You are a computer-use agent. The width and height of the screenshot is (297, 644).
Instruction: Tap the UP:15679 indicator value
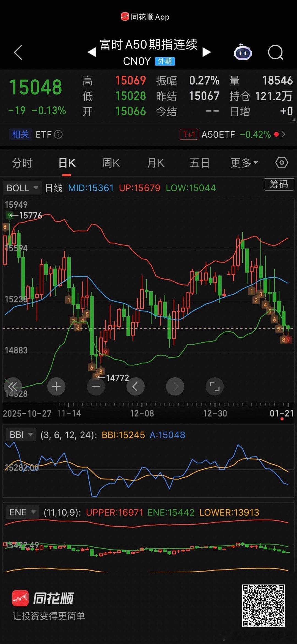point(139,188)
